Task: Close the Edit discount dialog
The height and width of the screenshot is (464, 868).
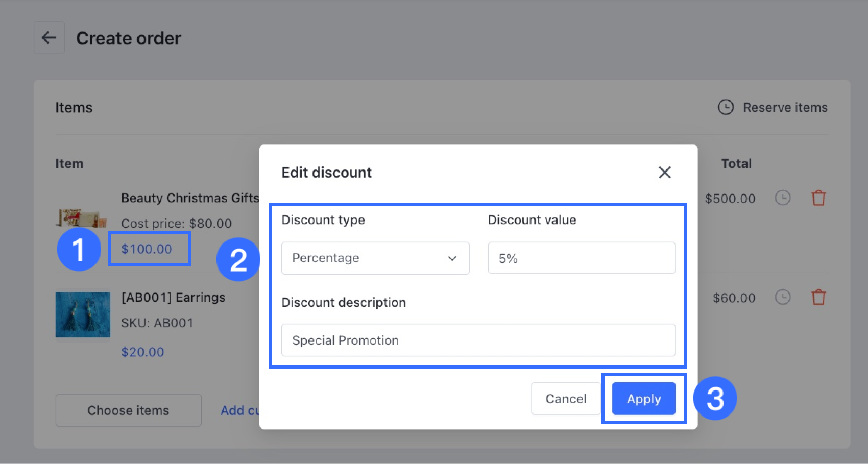Action: pyautogui.click(x=664, y=173)
